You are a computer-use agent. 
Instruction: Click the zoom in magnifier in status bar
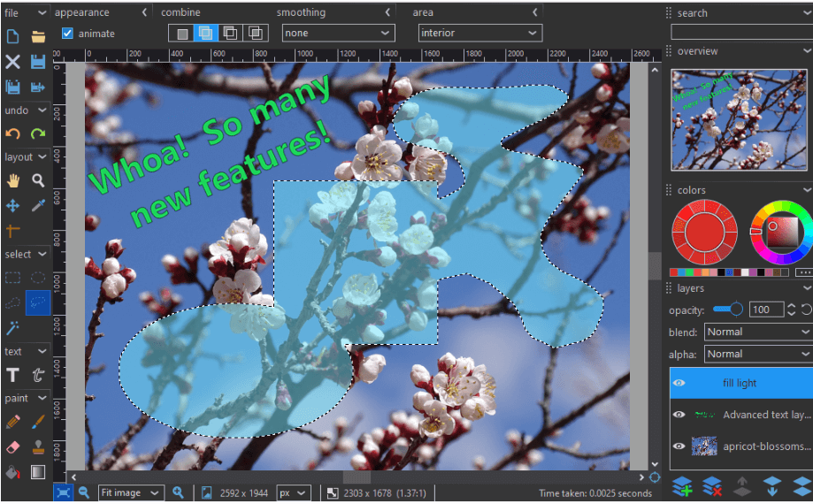(x=178, y=493)
